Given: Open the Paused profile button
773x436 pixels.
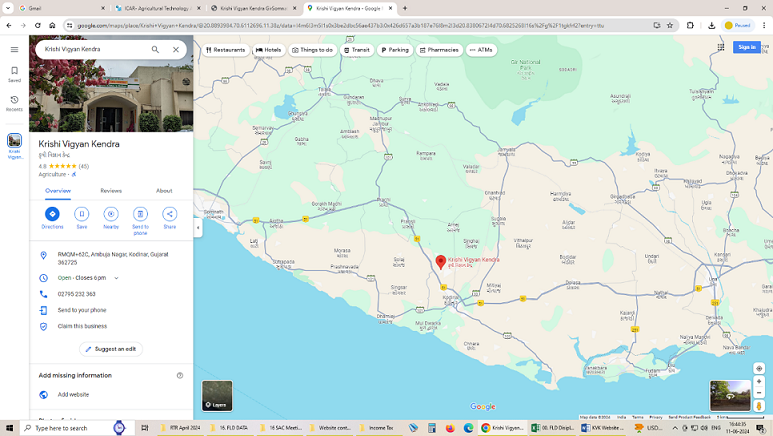Looking at the screenshot, I should [738, 26].
